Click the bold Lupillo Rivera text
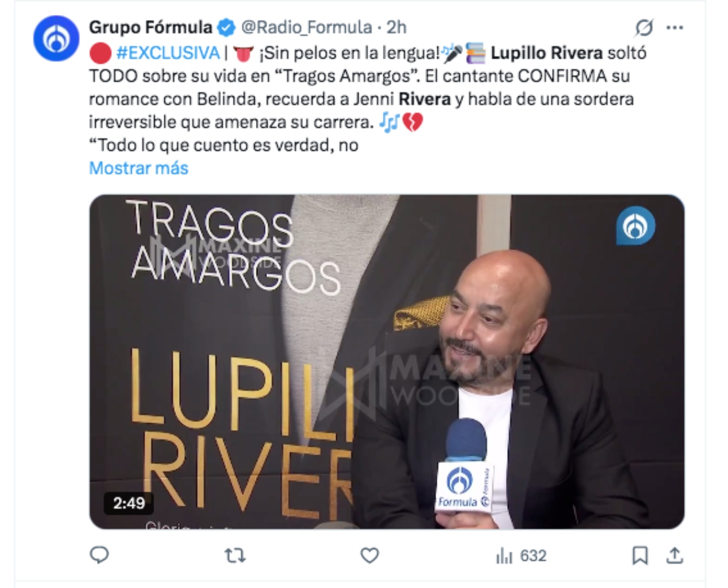 547,53
